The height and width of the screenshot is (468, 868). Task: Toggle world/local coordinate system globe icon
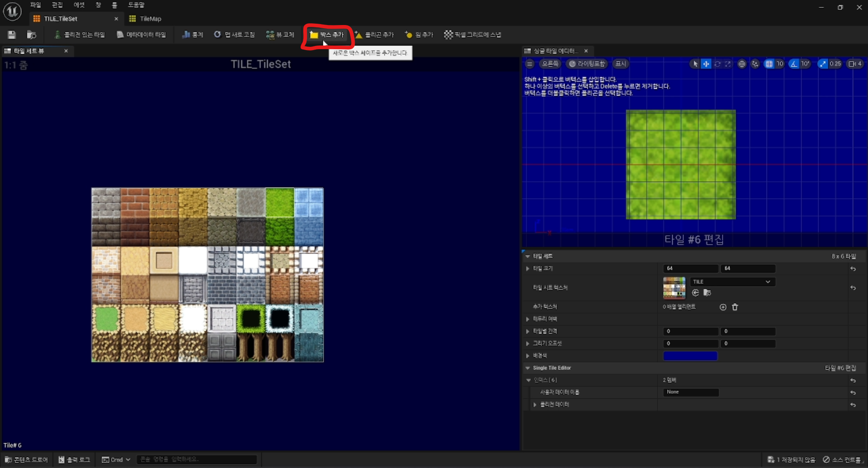pyautogui.click(x=742, y=64)
